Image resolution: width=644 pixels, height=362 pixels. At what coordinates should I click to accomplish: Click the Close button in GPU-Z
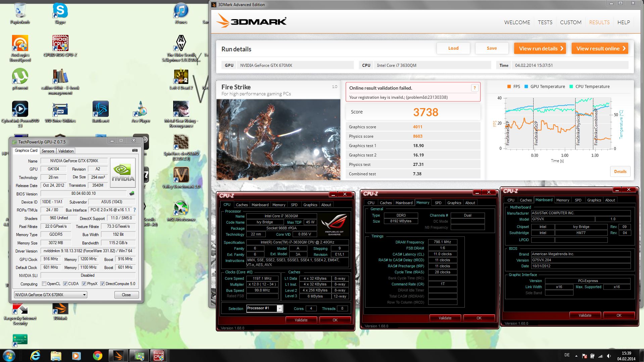point(126,295)
